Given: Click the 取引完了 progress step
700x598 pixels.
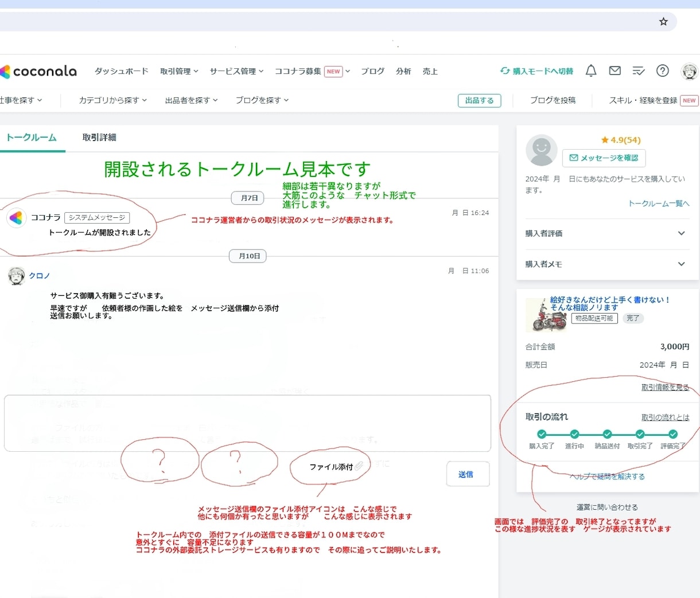Looking at the screenshot, I should point(640,439).
